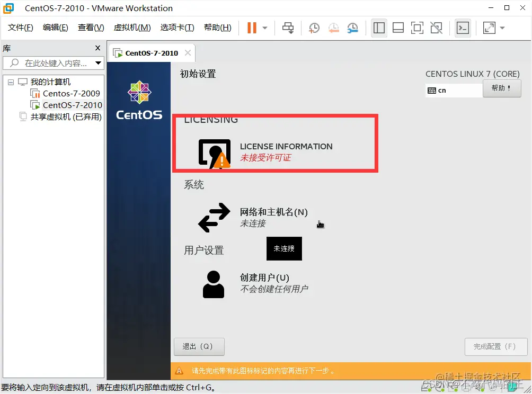This screenshot has width=532, height=394.
Task: Revert to snapshot toolbar icon
Action: click(x=333, y=28)
